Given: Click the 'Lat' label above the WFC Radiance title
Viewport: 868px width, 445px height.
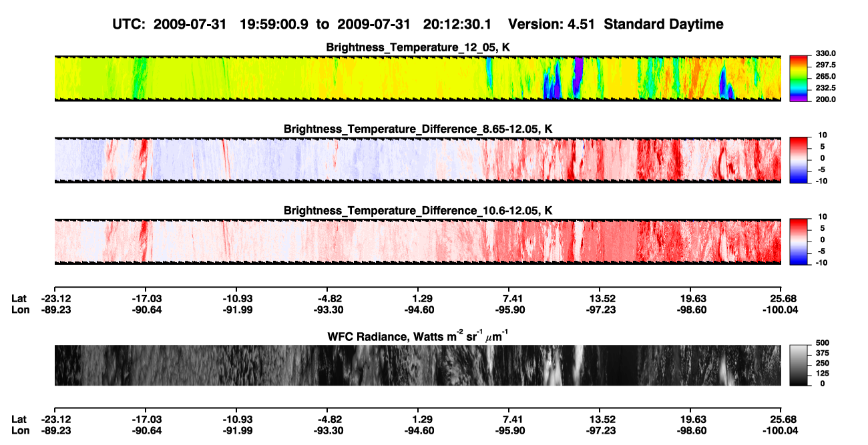Looking at the screenshot, I should 19,299.
